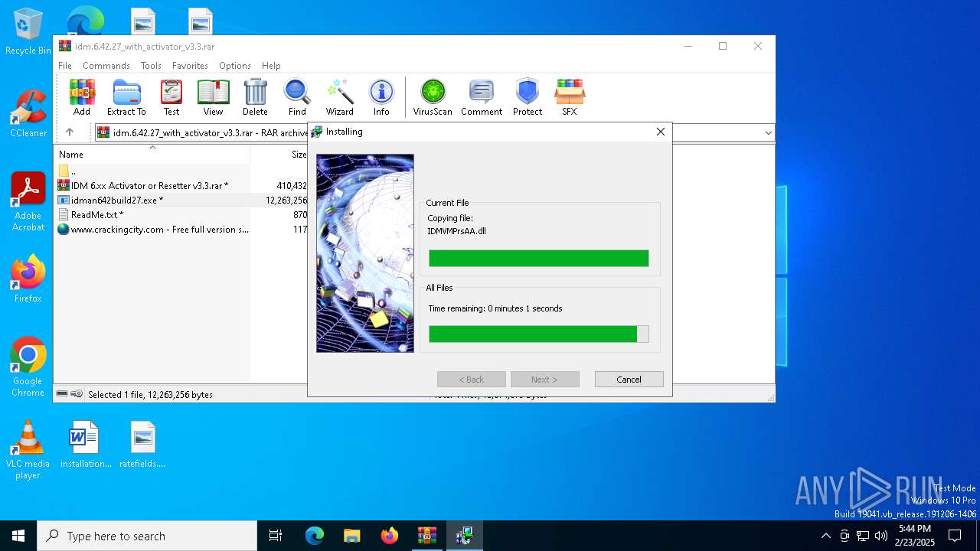Open the View toolbar icon
This screenshot has height=551, width=980.
(213, 97)
